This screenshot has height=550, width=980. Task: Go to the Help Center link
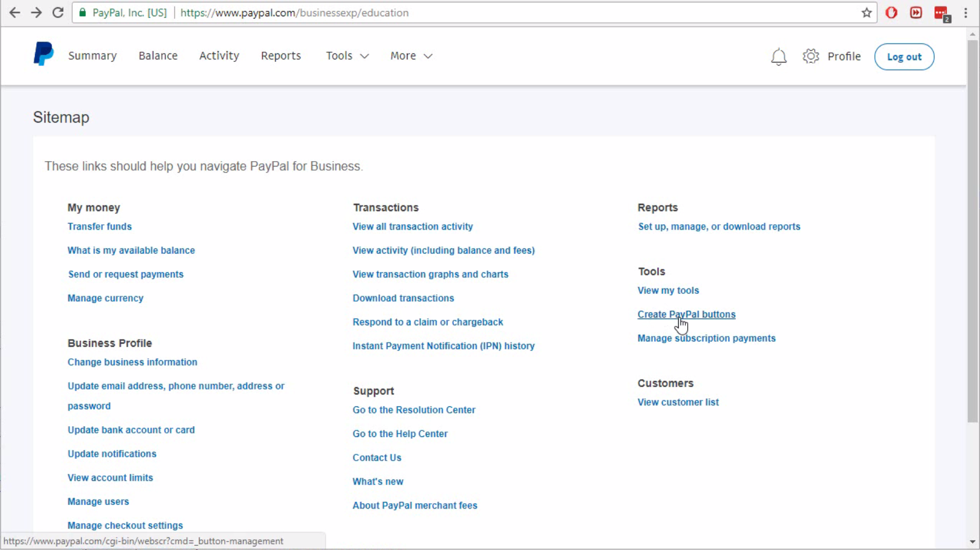(400, 434)
